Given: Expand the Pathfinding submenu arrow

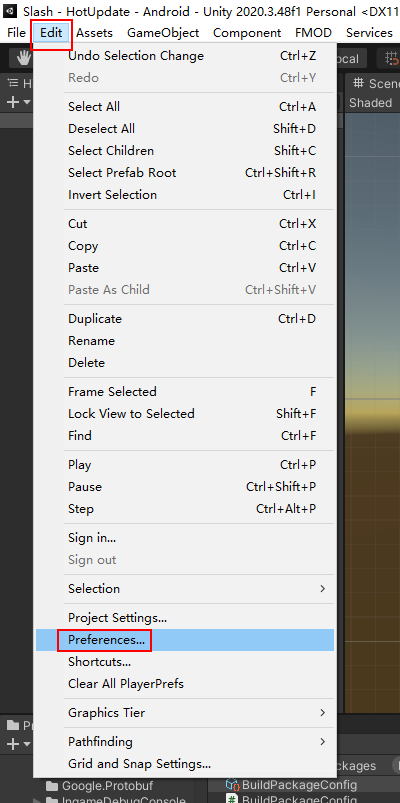Looking at the screenshot, I should click(x=322, y=742).
